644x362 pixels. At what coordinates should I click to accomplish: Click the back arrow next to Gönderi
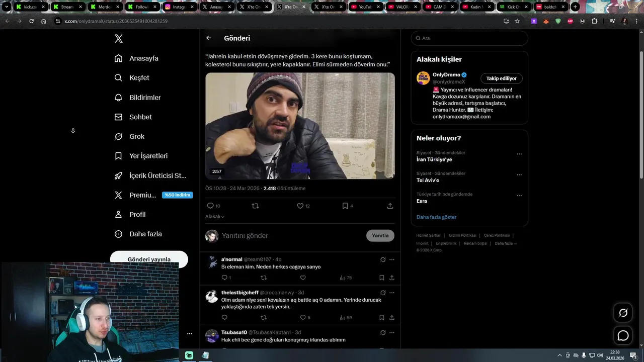(x=209, y=38)
